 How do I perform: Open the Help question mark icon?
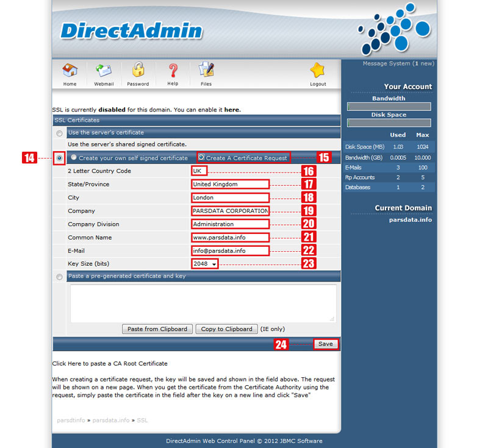[x=173, y=71]
